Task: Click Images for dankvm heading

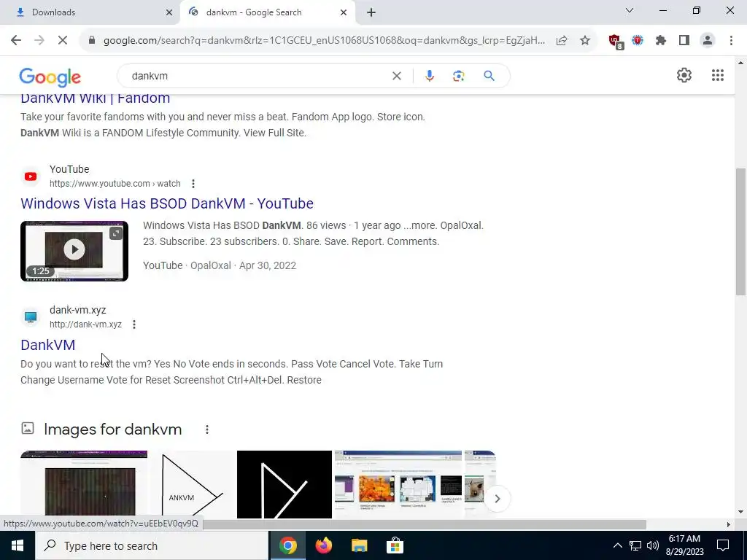Action: pyautogui.click(x=112, y=429)
